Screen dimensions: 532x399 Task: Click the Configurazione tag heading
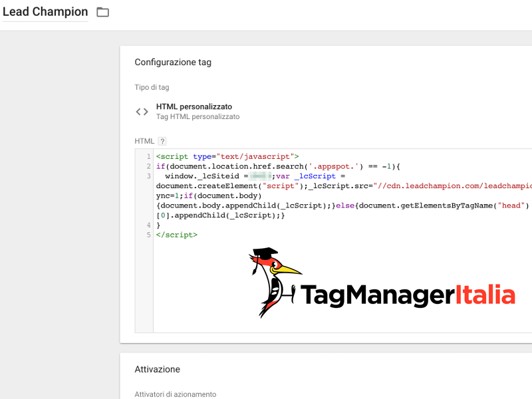(x=173, y=62)
